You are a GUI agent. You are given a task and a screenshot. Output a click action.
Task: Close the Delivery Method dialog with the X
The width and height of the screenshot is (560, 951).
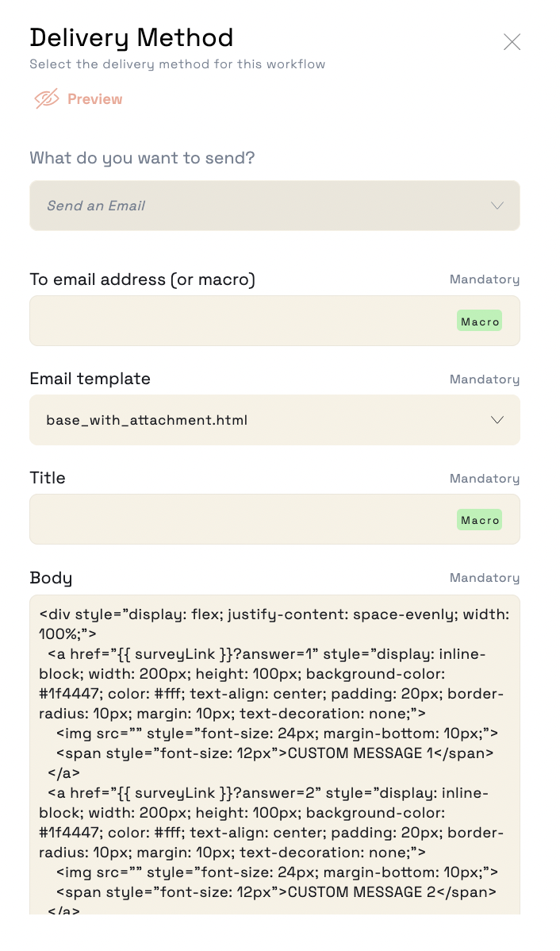pyautogui.click(x=512, y=42)
